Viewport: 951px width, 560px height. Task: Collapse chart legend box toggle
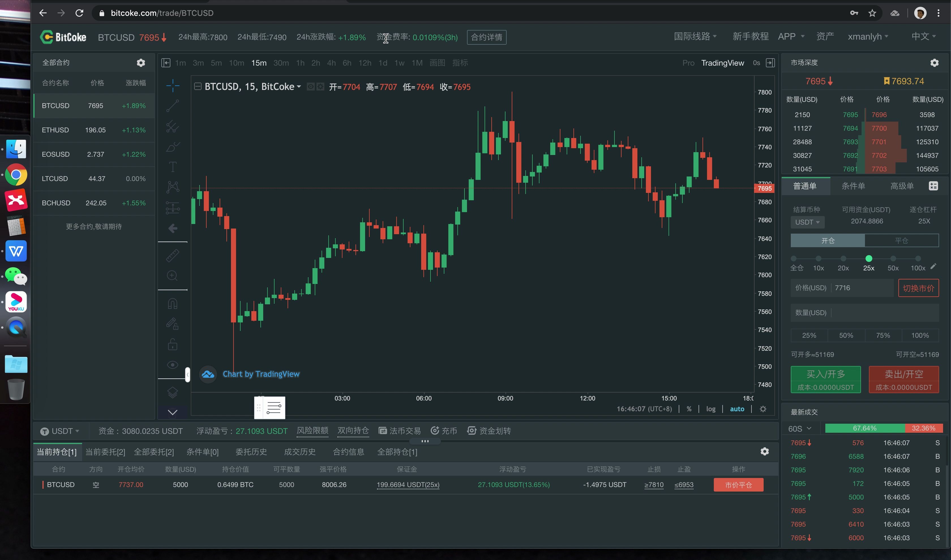tap(198, 87)
